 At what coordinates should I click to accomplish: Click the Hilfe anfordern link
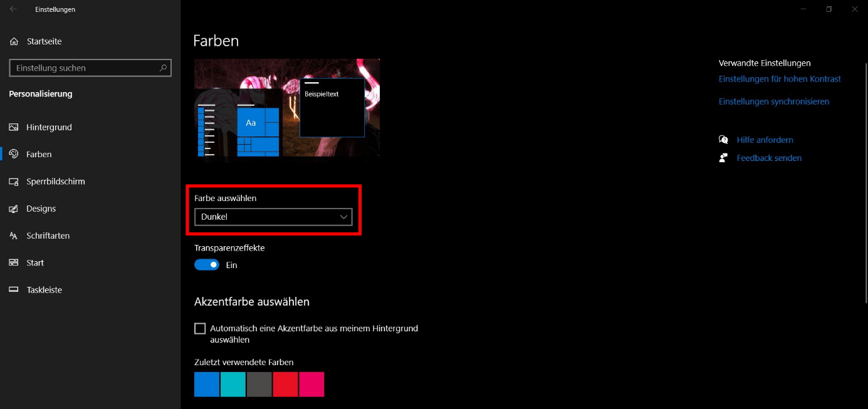[x=765, y=140]
